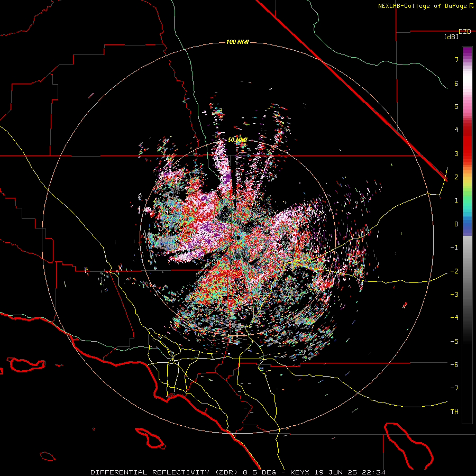Viewport: 476px width, 476px height.
Task: Click the DZD product label
Action: (465, 32)
